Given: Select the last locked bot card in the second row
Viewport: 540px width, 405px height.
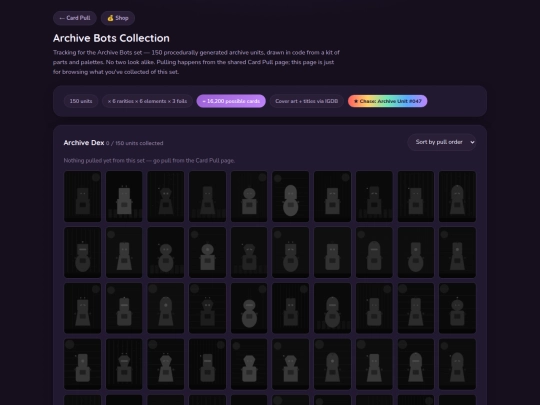Looking at the screenshot, I should point(457,252).
